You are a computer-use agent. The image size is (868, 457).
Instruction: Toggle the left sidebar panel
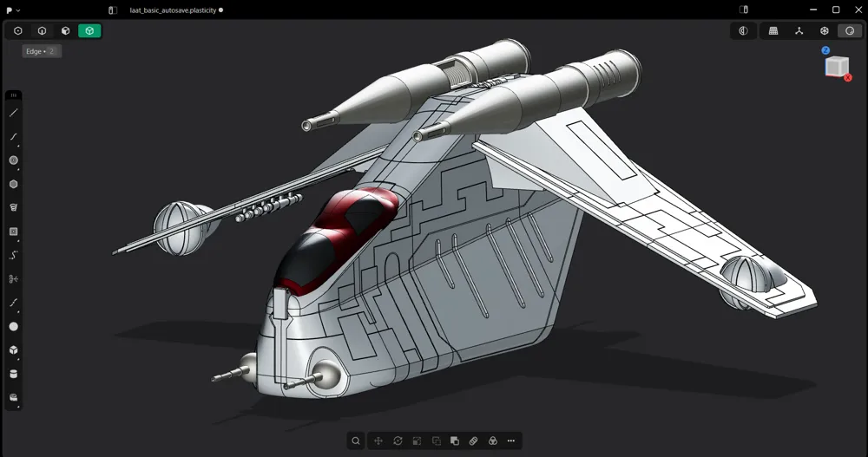pos(113,10)
